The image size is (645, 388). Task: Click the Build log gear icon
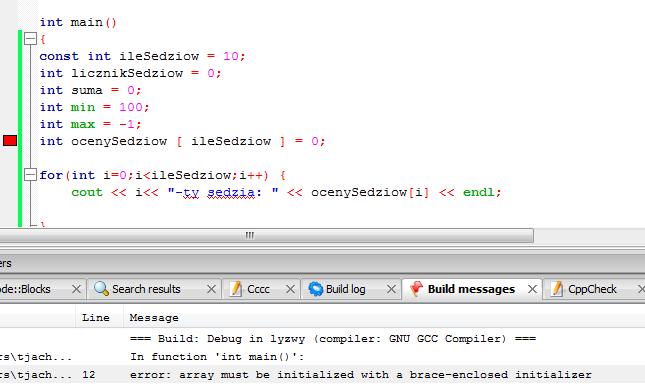click(316, 289)
